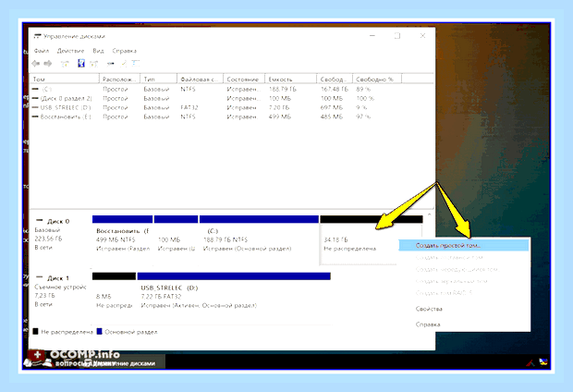Select Справка in the context menu
Viewport: 573px width, 392px height.
(x=428, y=325)
